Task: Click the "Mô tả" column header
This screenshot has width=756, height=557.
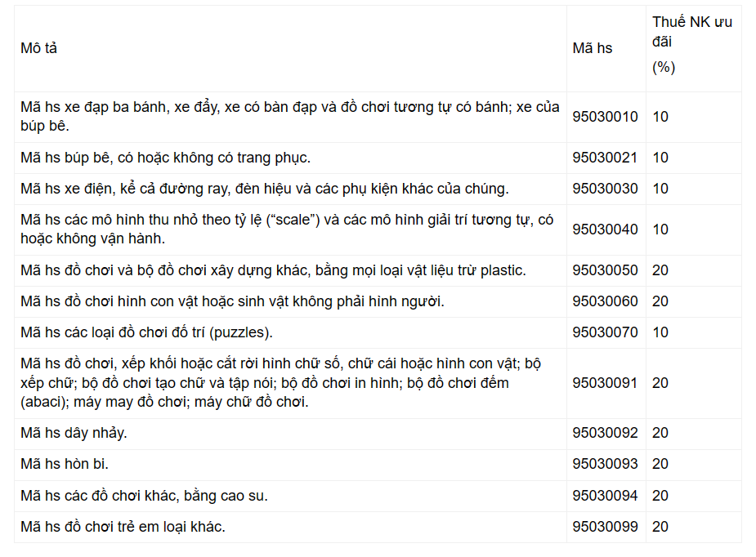Action: [x=39, y=48]
